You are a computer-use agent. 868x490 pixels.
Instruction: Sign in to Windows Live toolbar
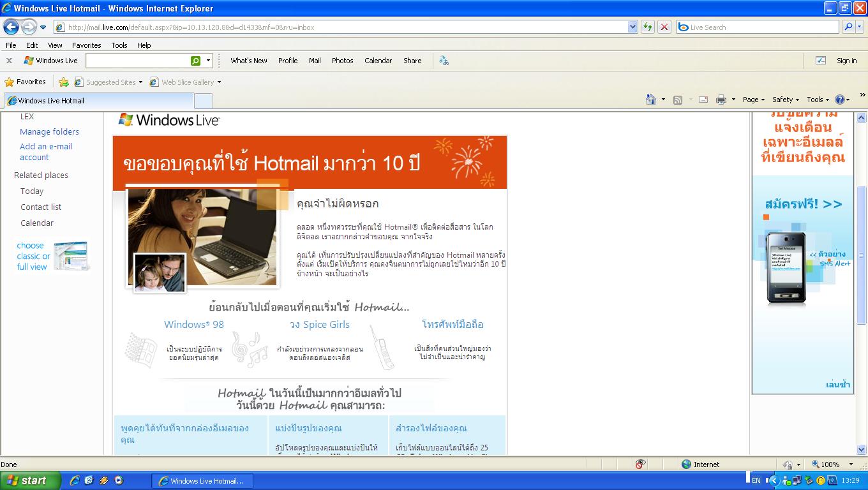[846, 61]
